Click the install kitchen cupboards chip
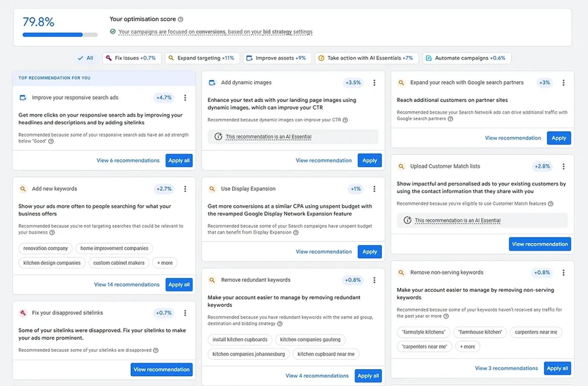This screenshot has width=588, height=386. (240, 340)
